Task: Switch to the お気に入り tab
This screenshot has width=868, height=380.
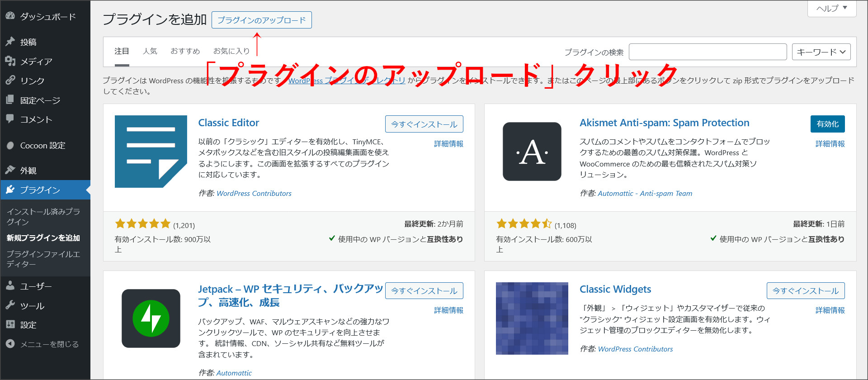Action: (x=231, y=51)
